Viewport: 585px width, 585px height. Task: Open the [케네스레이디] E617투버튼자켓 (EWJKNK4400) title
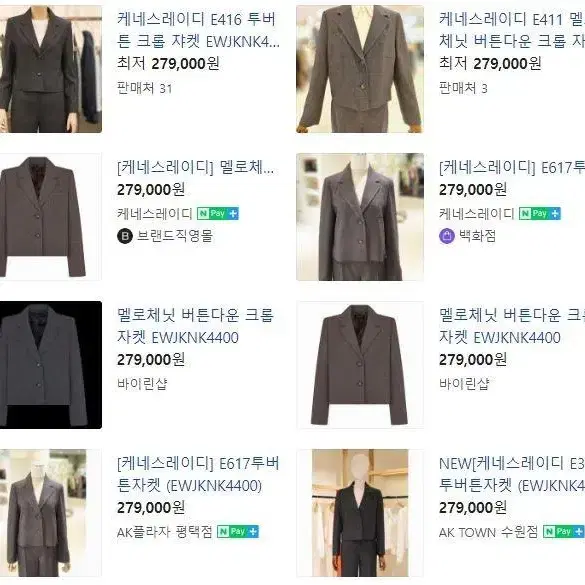(198, 475)
